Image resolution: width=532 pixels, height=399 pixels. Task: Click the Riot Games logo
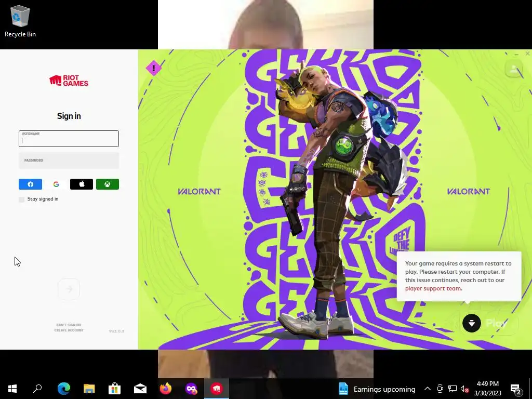(x=69, y=81)
